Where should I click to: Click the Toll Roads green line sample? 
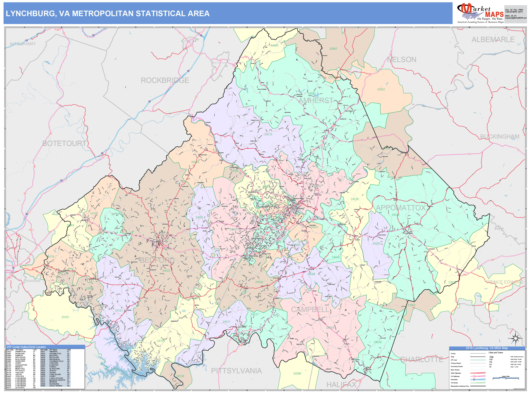tap(478, 383)
